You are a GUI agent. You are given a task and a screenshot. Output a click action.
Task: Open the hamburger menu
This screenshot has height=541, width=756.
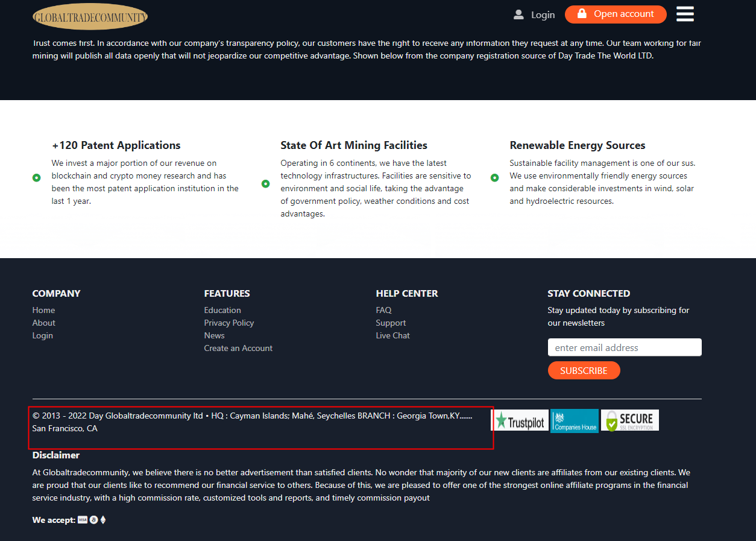[685, 14]
